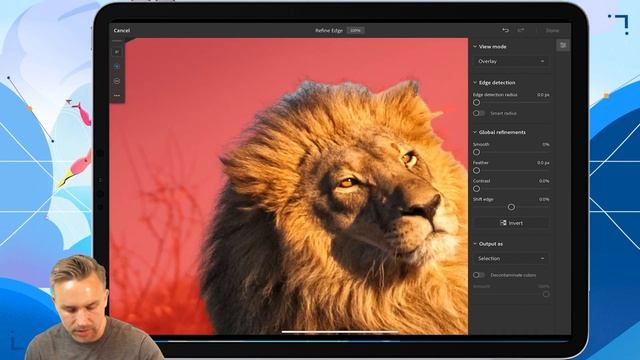Collapse the Output as section

(x=475, y=244)
